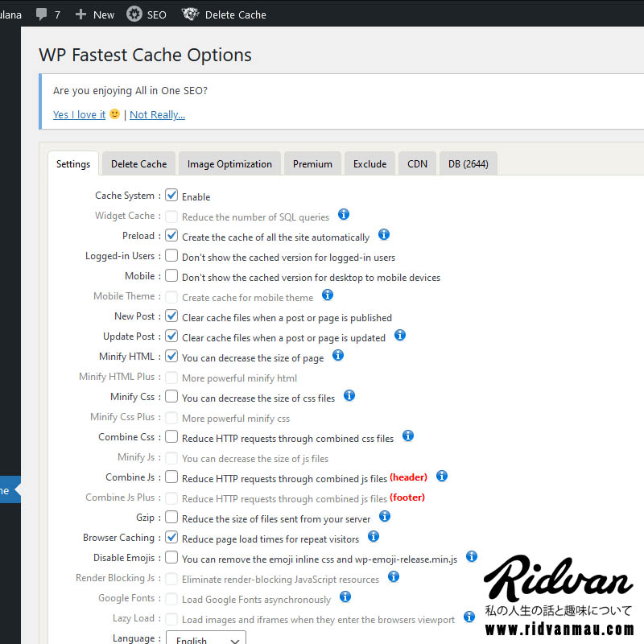This screenshot has height=644, width=644.
Task: Click the comment count 7 in admin bar
Action: click(x=57, y=14)
